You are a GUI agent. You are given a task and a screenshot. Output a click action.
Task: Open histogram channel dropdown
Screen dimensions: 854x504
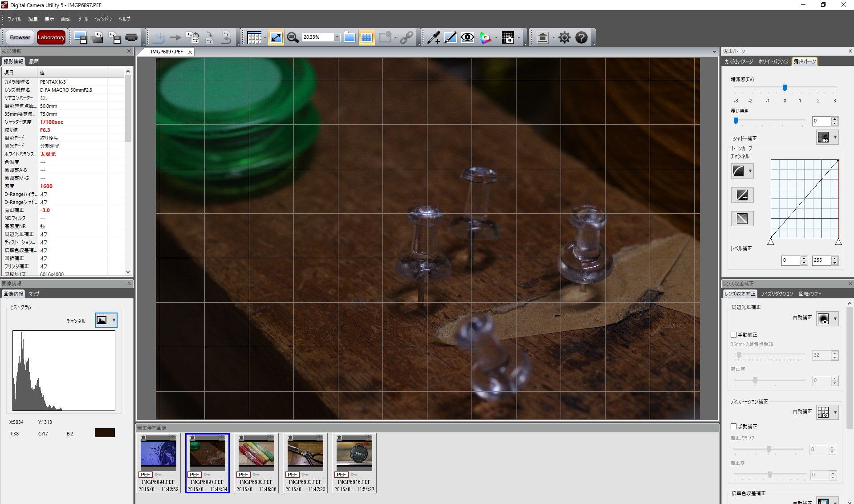106,320
